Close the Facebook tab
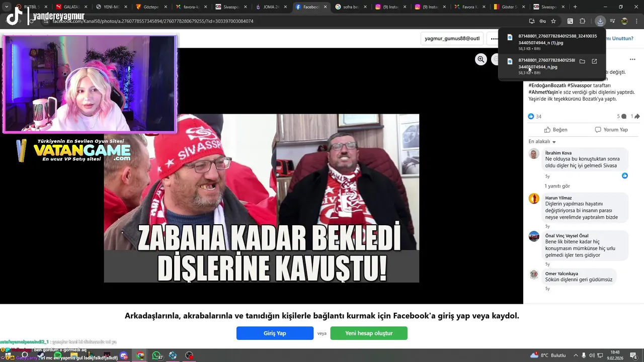644x362 pixels. tap(325, 7)
